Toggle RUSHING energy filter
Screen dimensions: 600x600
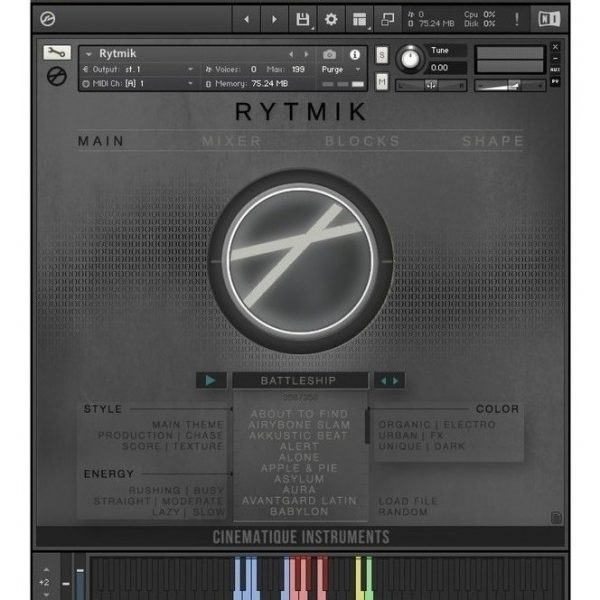pos(155,490)
